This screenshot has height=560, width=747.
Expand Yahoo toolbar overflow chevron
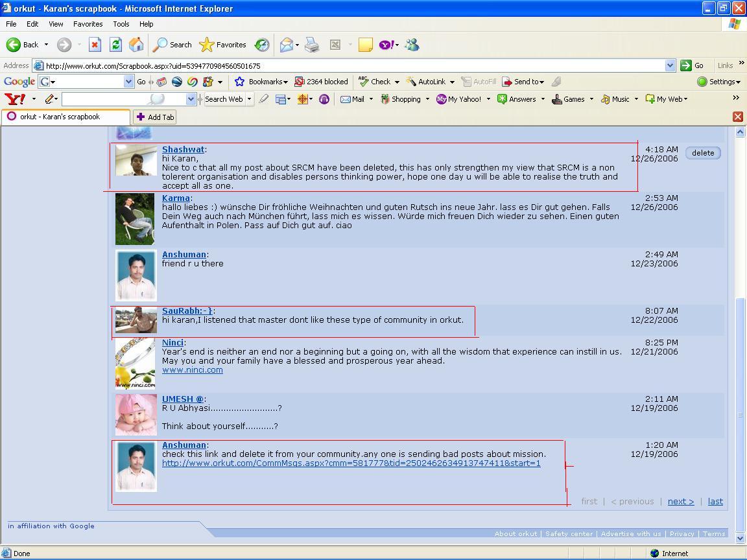(736, 98)
